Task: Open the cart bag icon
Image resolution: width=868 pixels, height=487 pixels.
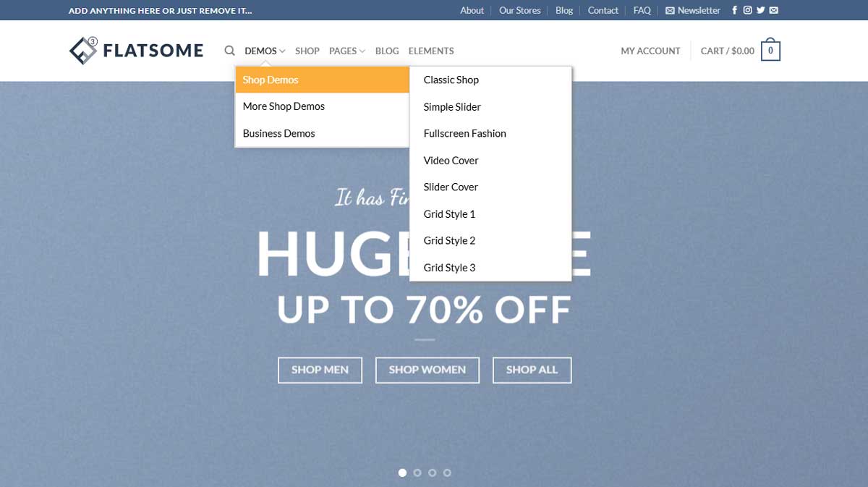Action: pos(770,50)
